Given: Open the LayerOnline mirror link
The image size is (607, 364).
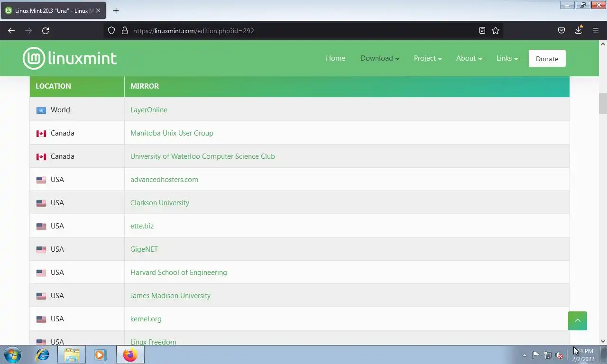Looking at the screenshot, I should click(149, 110).
